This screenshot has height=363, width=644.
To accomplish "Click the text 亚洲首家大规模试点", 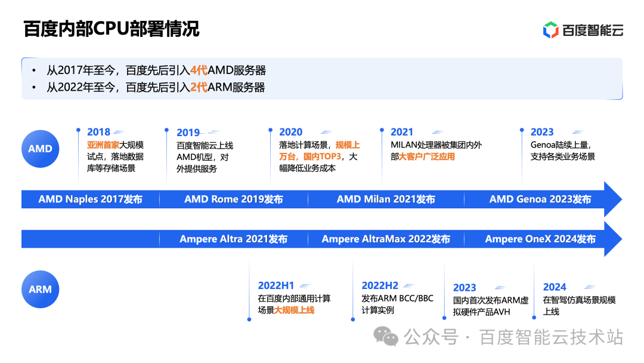I will 116,150.
